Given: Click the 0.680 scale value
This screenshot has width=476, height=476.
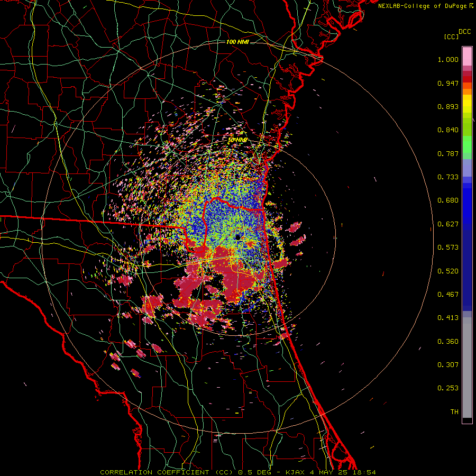Looking at the screenshot, I should [x=448, y=200].
